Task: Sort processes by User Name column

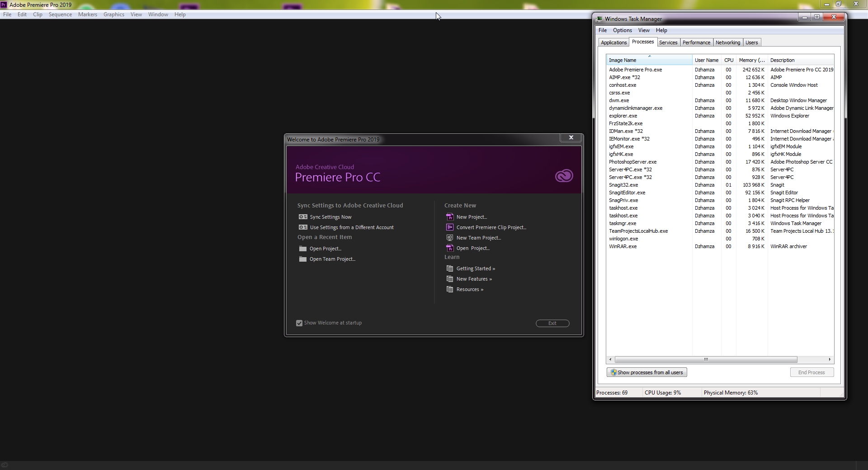Action: (x=706, y=60)
